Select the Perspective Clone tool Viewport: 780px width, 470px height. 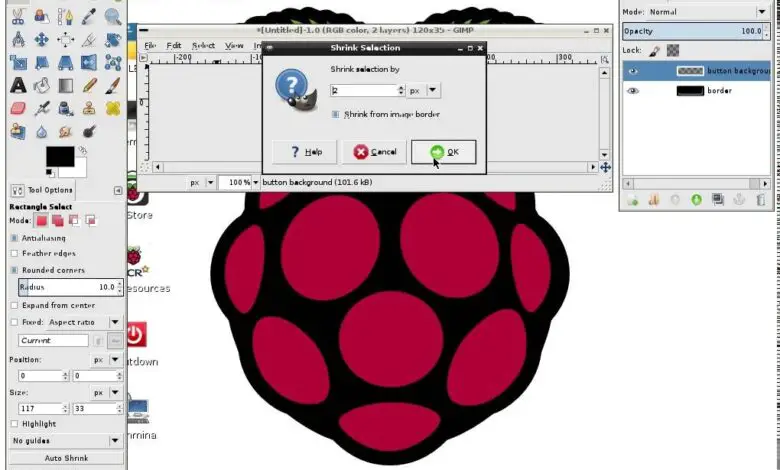pos(18,131)
